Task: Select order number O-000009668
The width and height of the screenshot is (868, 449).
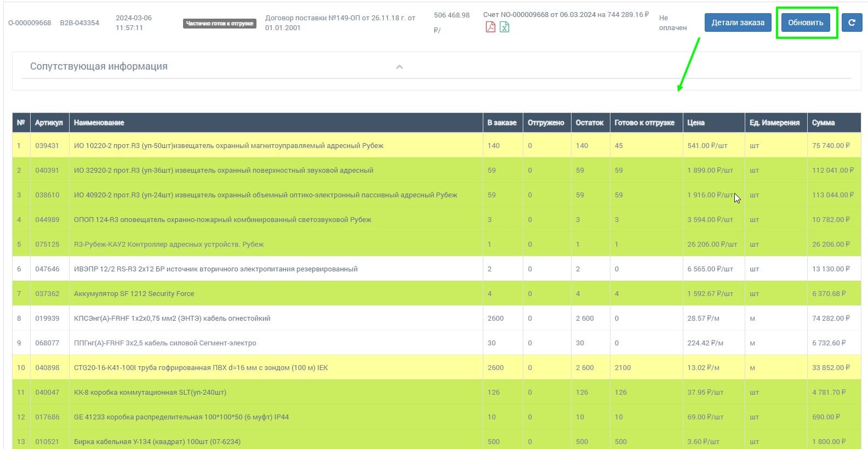Action: [30, 23]
